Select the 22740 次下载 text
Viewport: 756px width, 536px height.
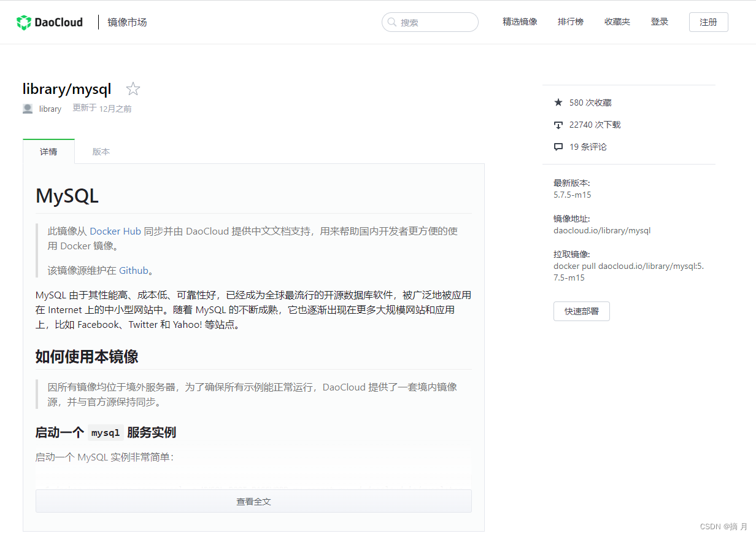click(595, 125)
